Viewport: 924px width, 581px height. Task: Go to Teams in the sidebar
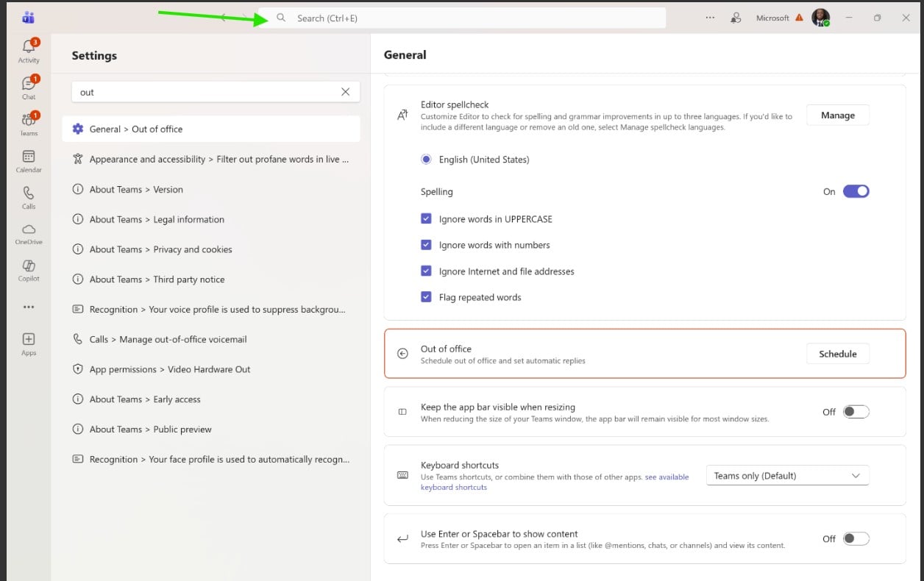coord(29,123)
